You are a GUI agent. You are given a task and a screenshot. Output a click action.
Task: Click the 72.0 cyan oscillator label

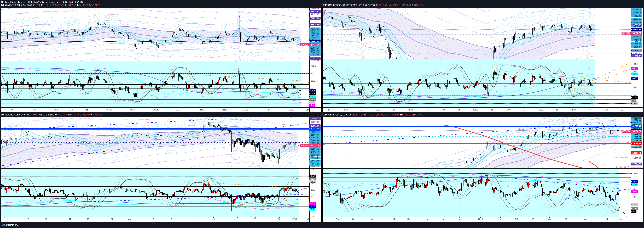(635, 184)
